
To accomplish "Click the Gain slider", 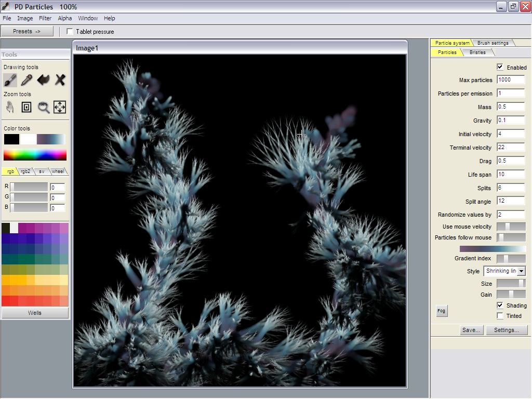I will [x=511, y=295].
